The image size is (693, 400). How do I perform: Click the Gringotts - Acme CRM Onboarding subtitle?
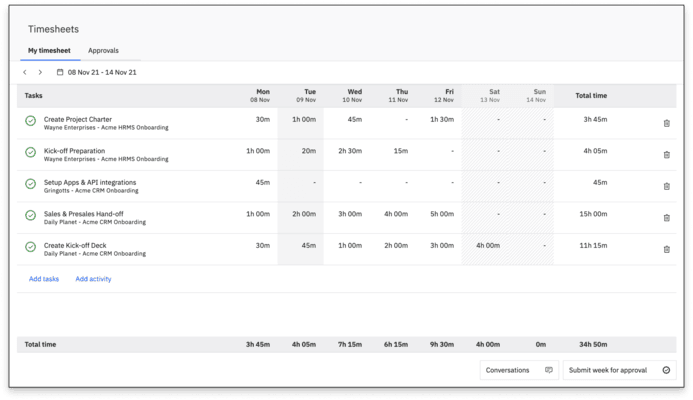pos(91,190)
